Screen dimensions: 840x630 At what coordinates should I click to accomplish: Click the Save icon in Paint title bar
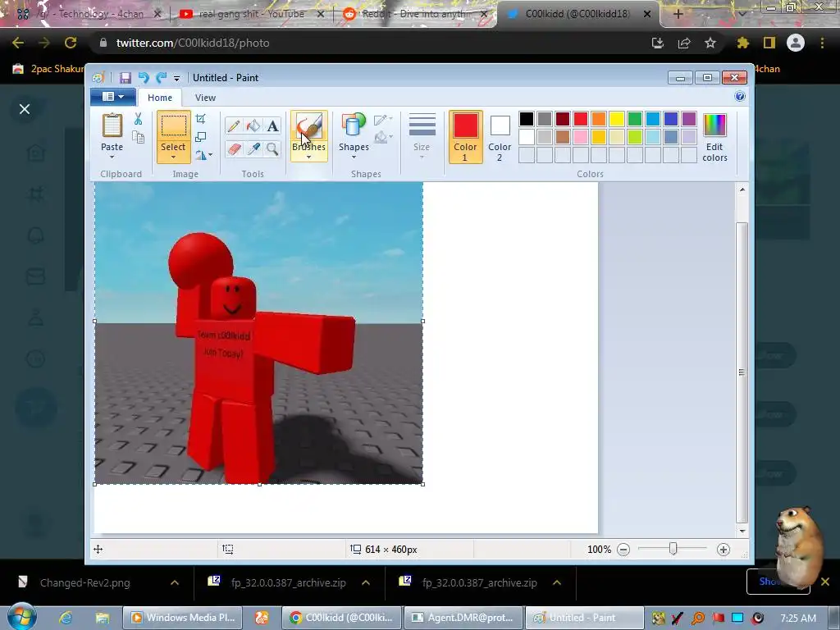click(x=125, y=78)
